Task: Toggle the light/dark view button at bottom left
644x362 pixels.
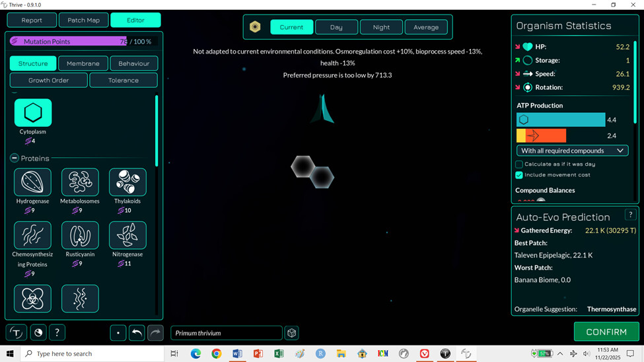Action: [38, 333]
